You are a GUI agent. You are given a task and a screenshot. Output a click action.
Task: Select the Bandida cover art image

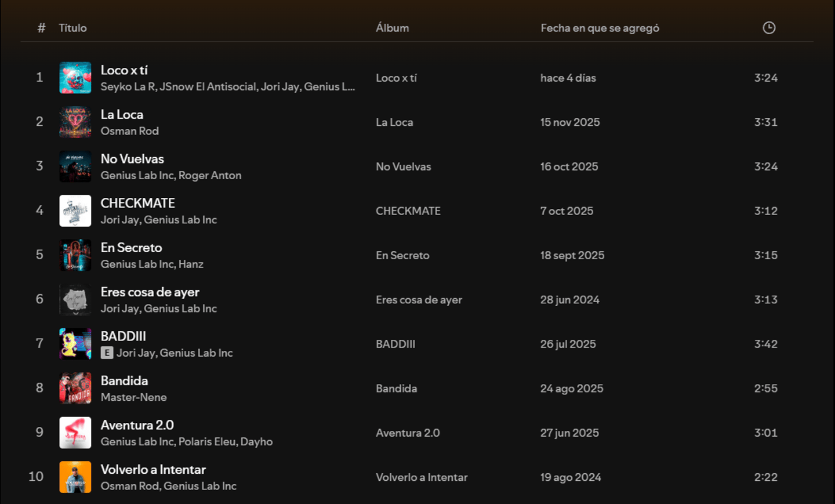(x=75, y=388)
